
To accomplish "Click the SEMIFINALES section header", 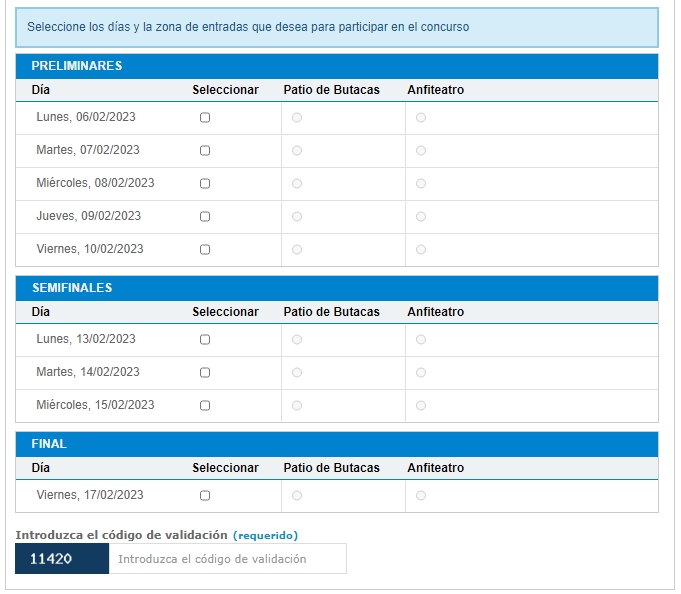I will 337,288.
